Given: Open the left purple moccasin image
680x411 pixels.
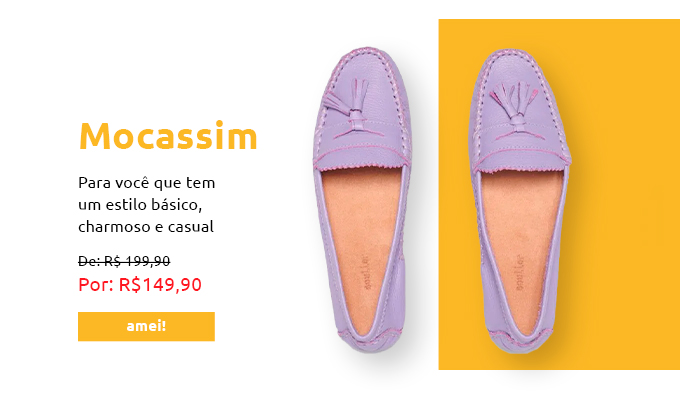Looking at the screenshot, I should [x=362, y=199].
